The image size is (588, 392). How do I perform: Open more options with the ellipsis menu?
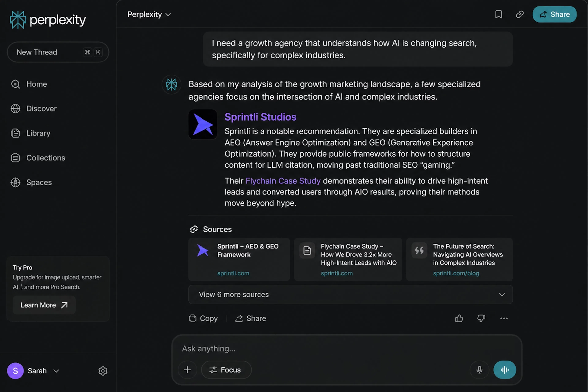504,318
